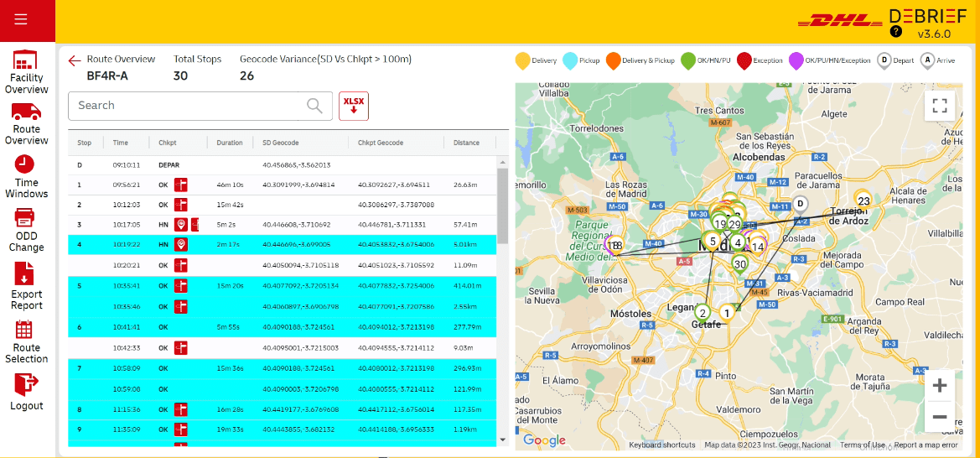Sort by the Chkpt column header
Image resolution: width=980 pixels, height=458 pixels.
(x=168, y=143)
